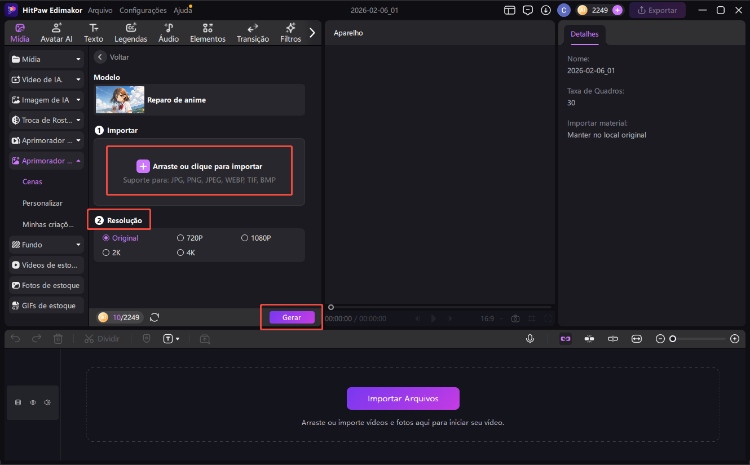Screen dimensions: 750x465
Task: Expand the Fundo sidebar section
Action: click(x=46, y=244)
